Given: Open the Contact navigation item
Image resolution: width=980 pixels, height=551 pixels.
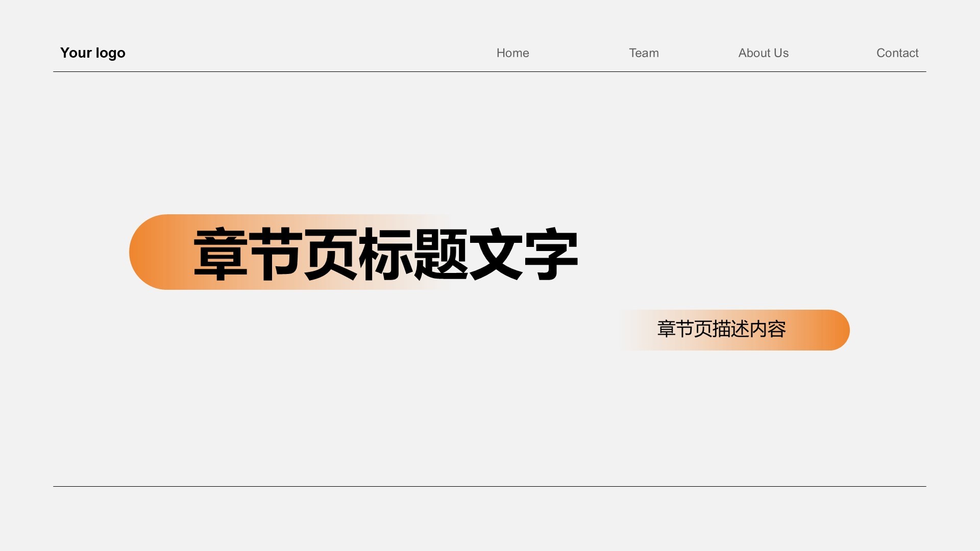Looking at the screenshot, I should (897, 53).
